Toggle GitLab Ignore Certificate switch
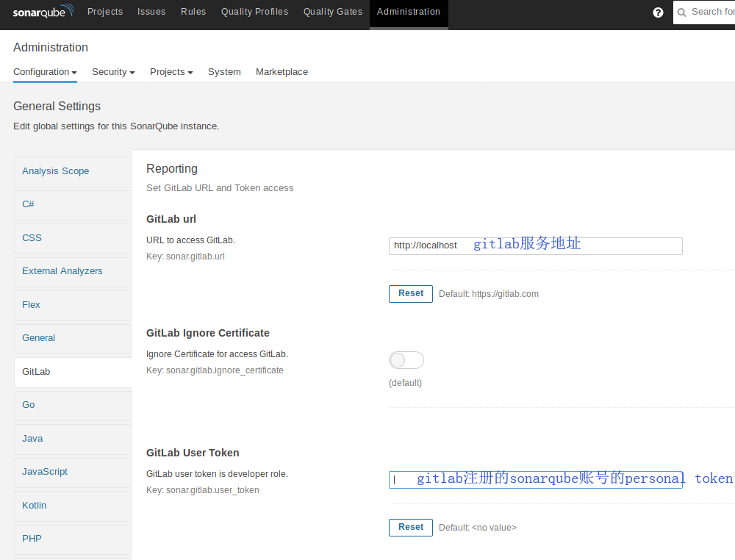 tap(406, 360)
